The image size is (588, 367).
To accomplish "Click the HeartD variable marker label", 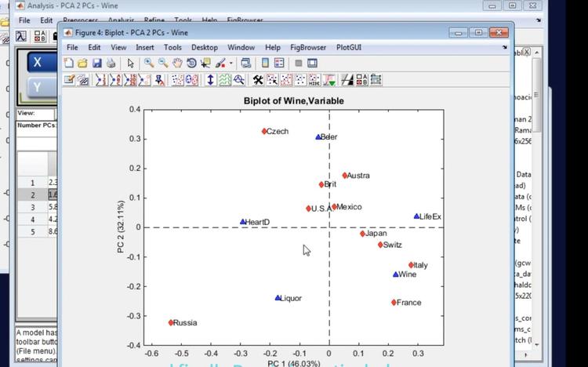I will point(257,222).
